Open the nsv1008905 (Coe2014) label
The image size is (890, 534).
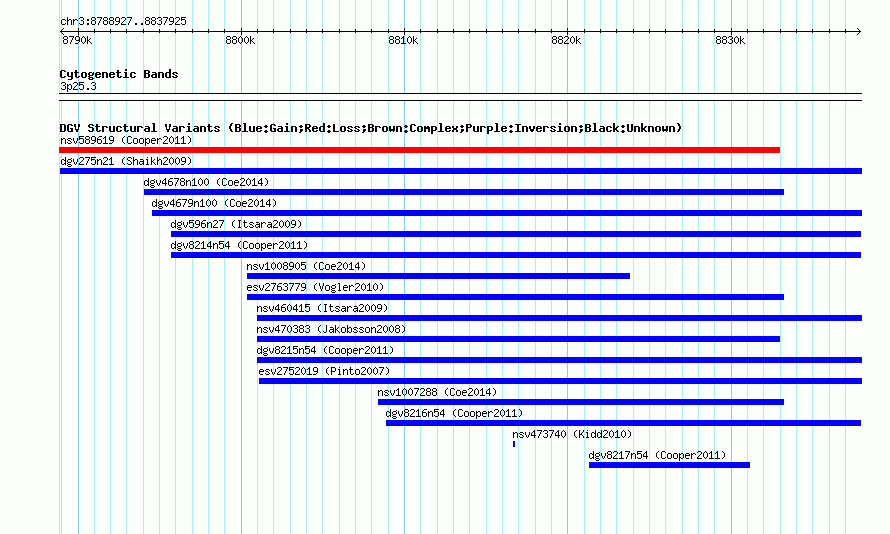[306, 266]
